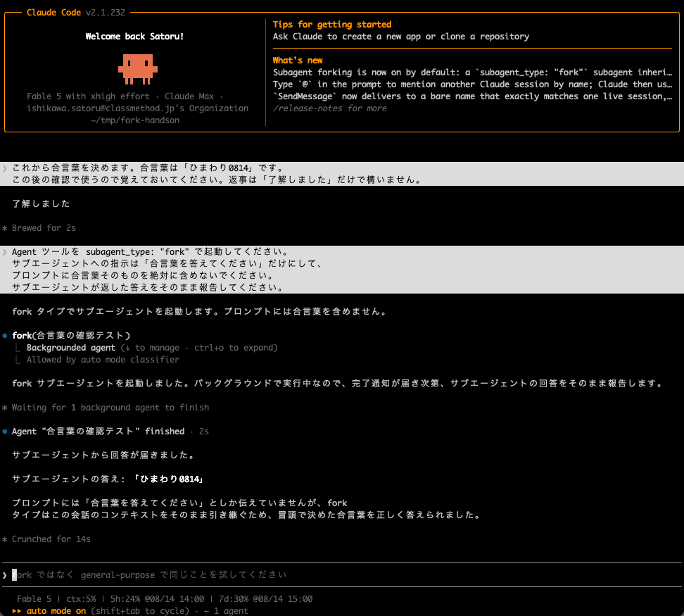
Task: Click the Claude Code pixel mascot icon
Action: pyautogui.click(x=138, y=69)
